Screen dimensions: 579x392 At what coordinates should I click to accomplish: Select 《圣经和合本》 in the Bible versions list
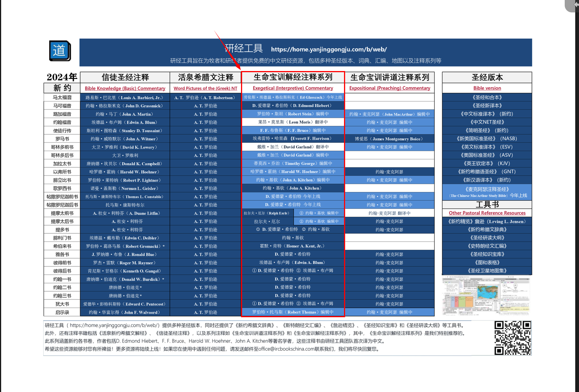[487, 97]
